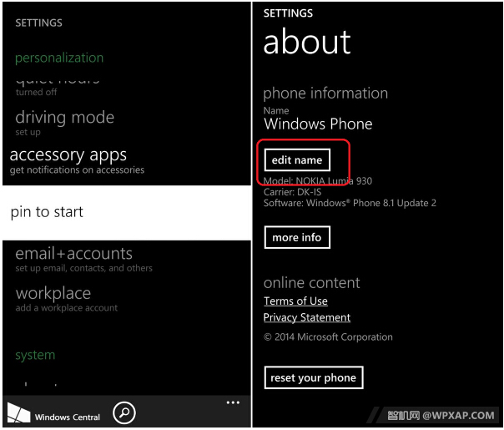
Task: Click the about page title
Action: [307, 42]
